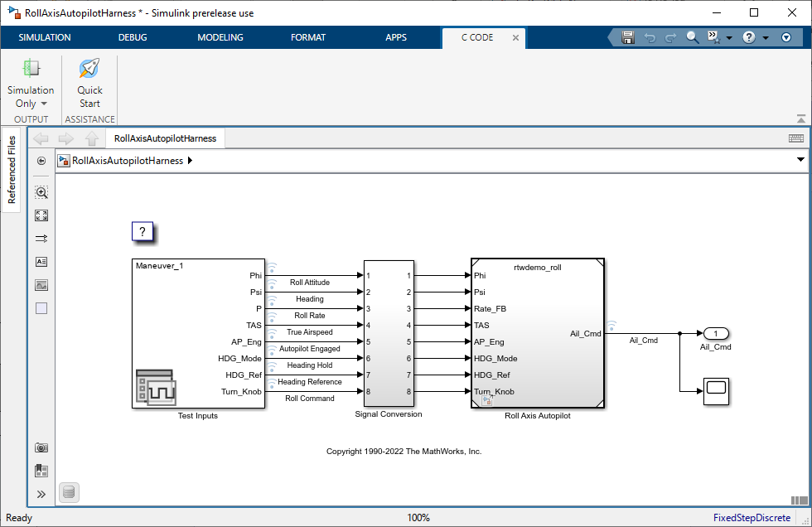Screen dimensions: 812x527
Task: Open the APPS ribbon tab
Action: pyautogui.click(x=396, y=37)
